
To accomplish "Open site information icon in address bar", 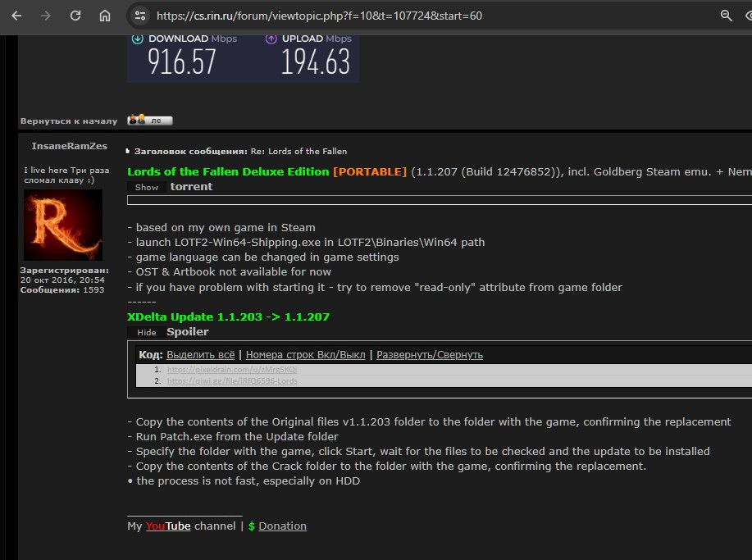I will point(140,16).
